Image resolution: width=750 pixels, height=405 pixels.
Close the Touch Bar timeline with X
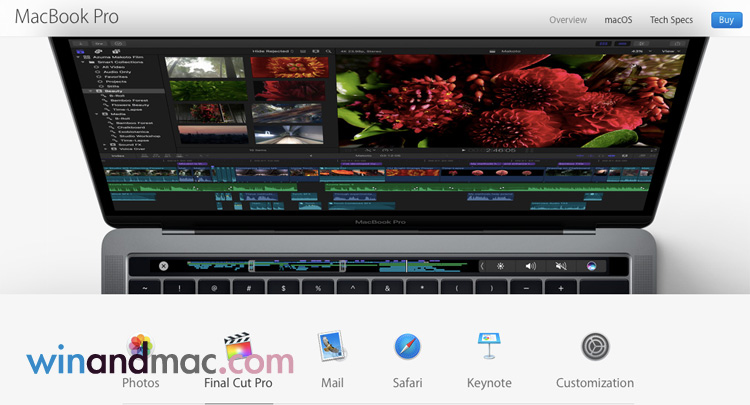pyautogui.click(x=164, y=266)
